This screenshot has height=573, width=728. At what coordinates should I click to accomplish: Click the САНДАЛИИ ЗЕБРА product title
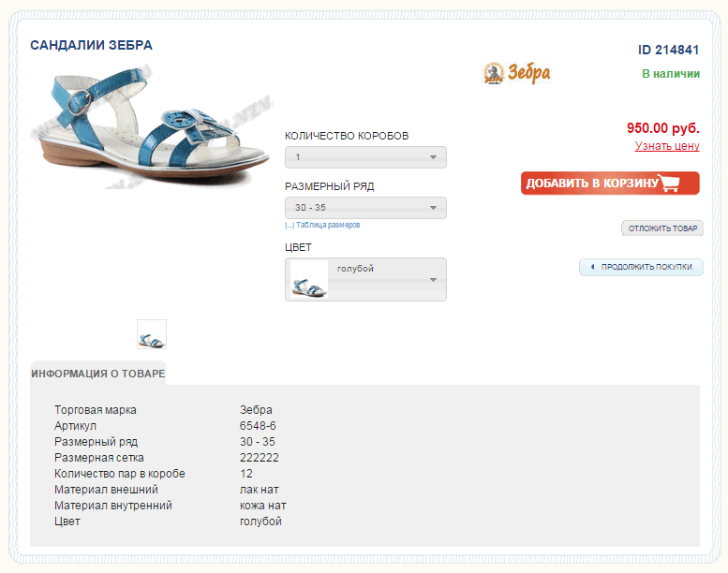coord(91,45)
